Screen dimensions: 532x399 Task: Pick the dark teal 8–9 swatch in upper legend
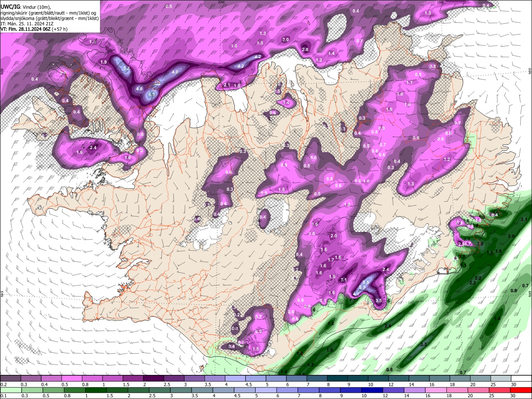tap(337, 379)
